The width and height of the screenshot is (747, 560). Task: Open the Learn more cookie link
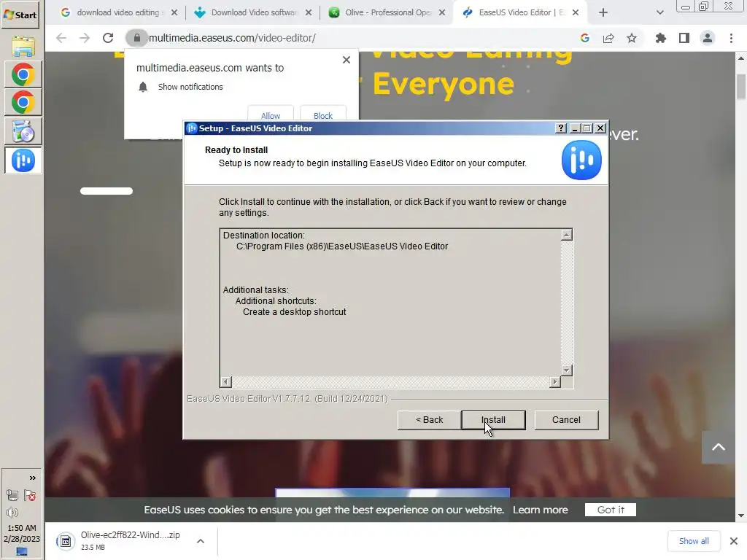coord(541,510)
